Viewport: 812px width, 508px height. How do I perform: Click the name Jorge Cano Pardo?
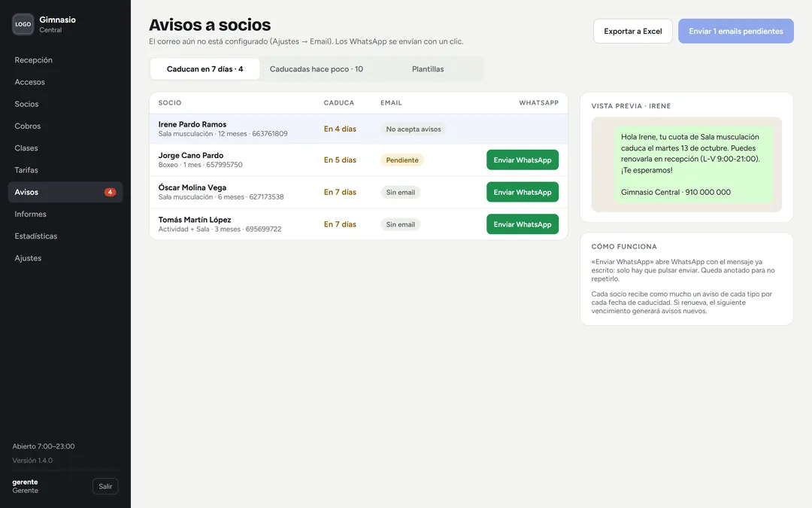[x=190, y=156]
